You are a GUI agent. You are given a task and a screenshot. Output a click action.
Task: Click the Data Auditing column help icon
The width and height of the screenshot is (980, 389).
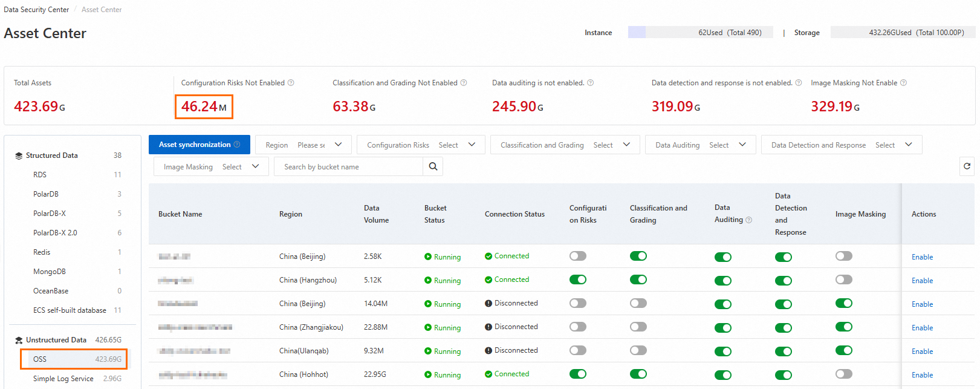pos(749,220)
